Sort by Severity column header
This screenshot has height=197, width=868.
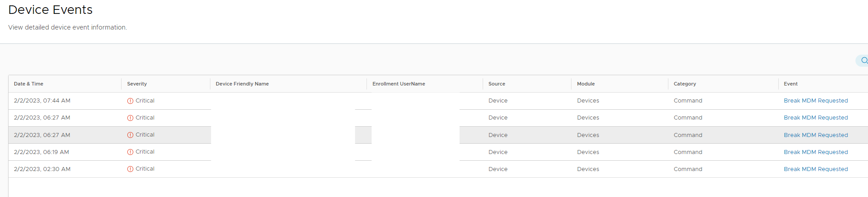(137, 84)
